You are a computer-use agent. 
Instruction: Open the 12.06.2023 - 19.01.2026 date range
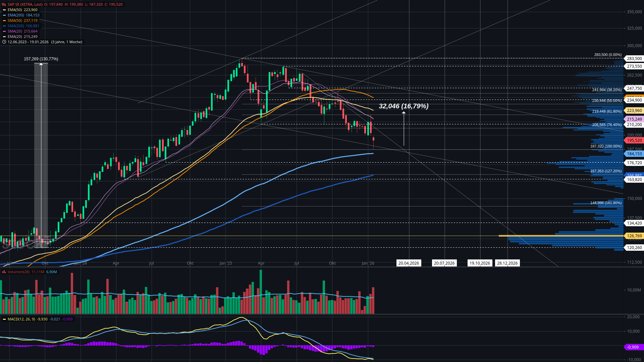coord(28,42)
